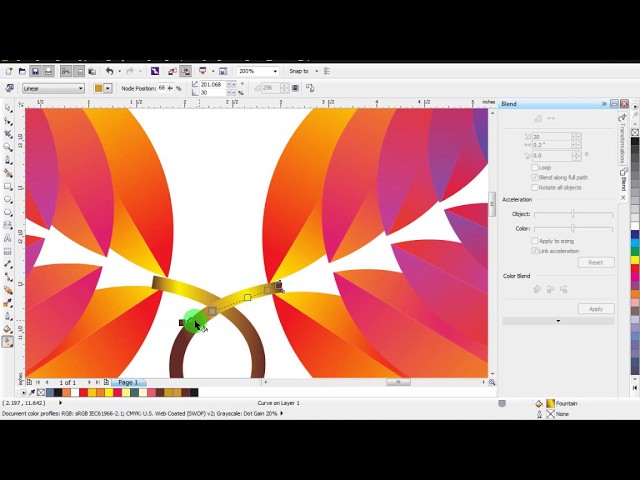This screenshot has height=480, width=640.
Task: Toggle Apply to sizing checkbox
Action: (x=534, y=241)
